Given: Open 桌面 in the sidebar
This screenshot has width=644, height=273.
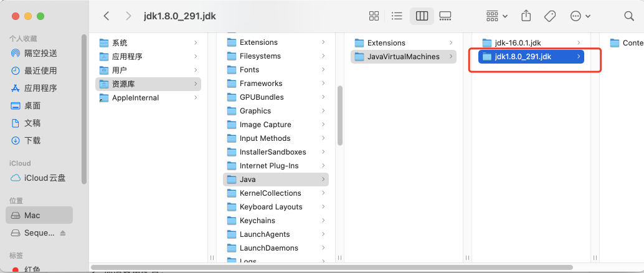Looking at the screenshot, I should (40, 106).
